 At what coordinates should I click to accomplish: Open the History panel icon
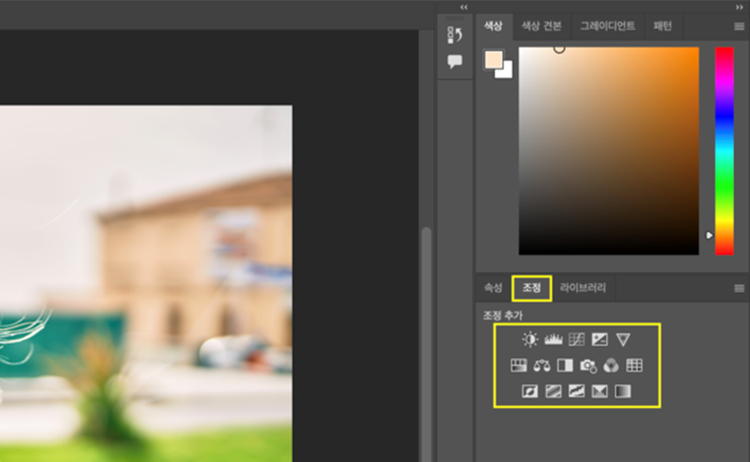[454, 35]
